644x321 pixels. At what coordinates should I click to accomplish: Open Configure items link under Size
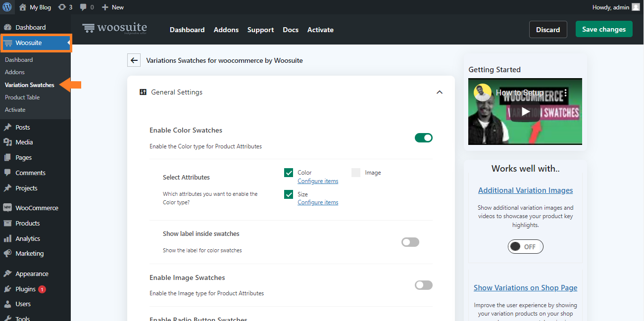pos(318,202)
